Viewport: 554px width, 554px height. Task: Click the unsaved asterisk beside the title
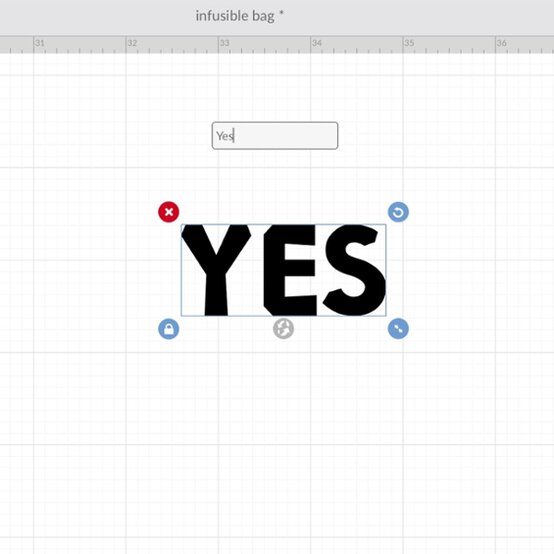click(281, 13)
